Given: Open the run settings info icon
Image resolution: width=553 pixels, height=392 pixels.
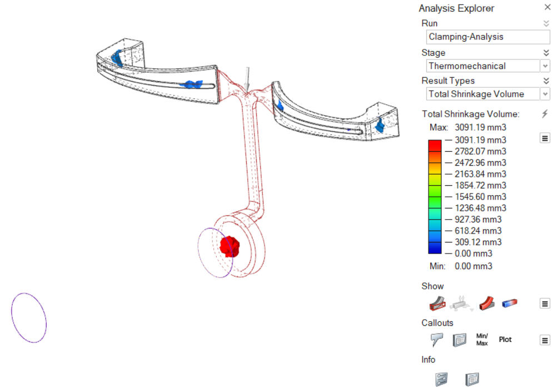Looking at the screenshot, I should (x=441, y=379).
